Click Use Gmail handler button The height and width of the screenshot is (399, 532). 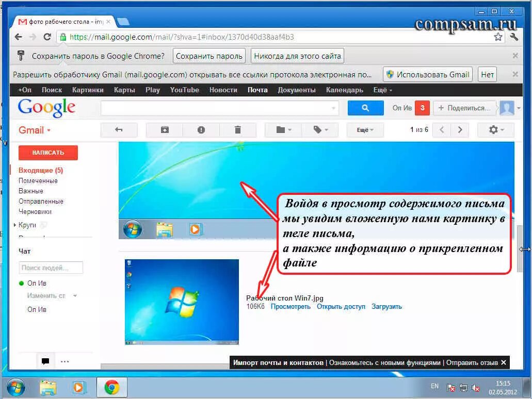[428, 74]
